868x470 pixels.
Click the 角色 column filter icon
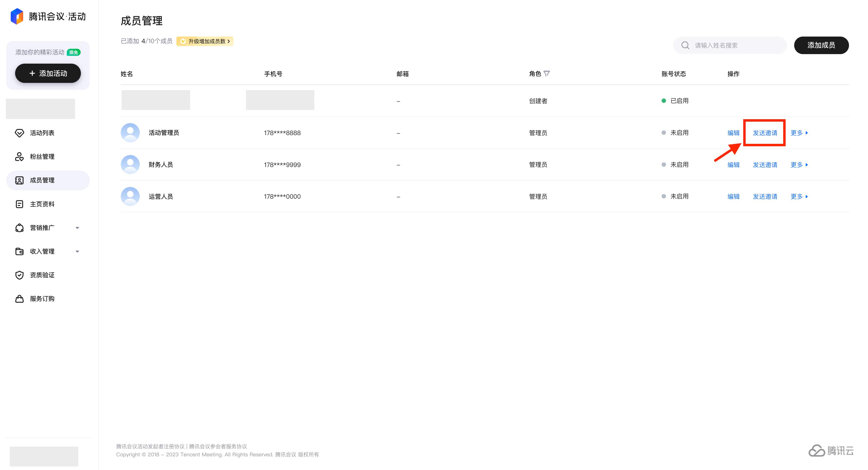pyautogui.click(x=547, y=74)
